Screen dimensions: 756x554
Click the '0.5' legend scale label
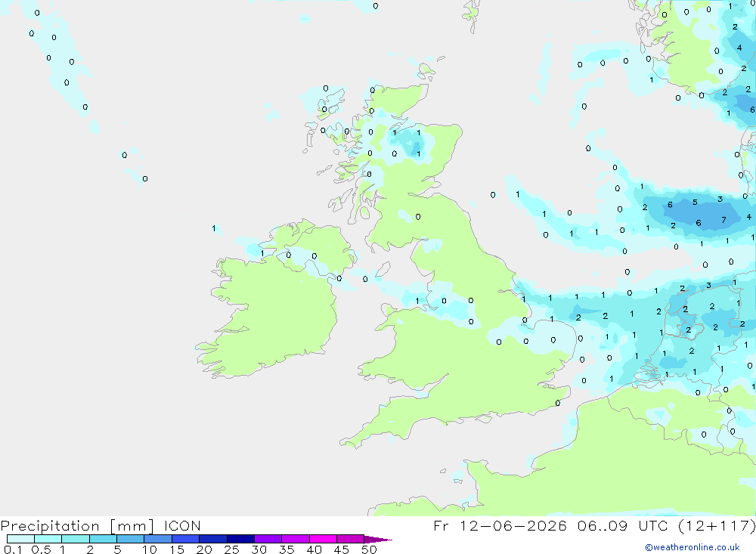click(x=41, y=549)
